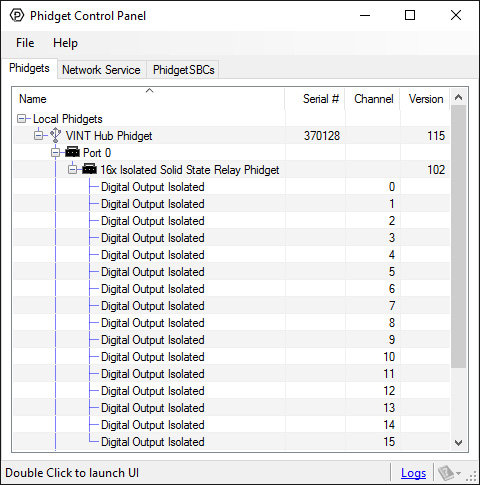Screen dimensions: 480x485
Task: Click the Phidget logo icon in title bar
Action: [x=17, y=16]
